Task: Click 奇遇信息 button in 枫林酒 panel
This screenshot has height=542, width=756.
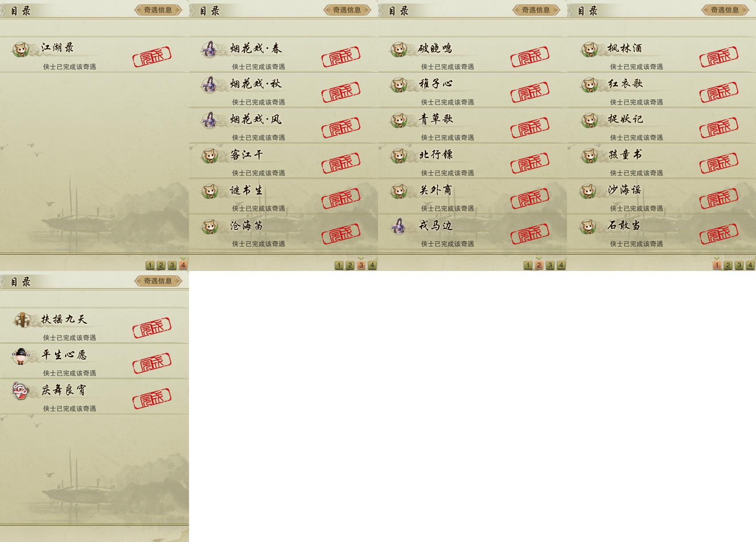Action: point(725,10)
